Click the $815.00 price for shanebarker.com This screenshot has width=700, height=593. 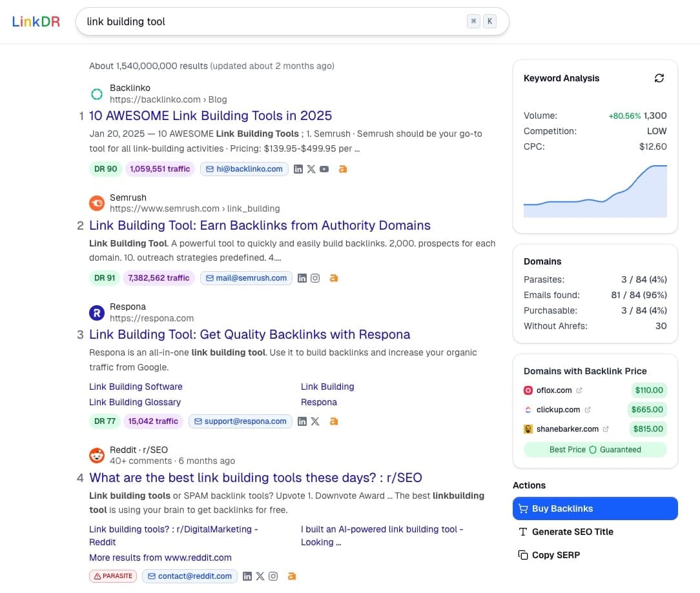click(648, 429)
